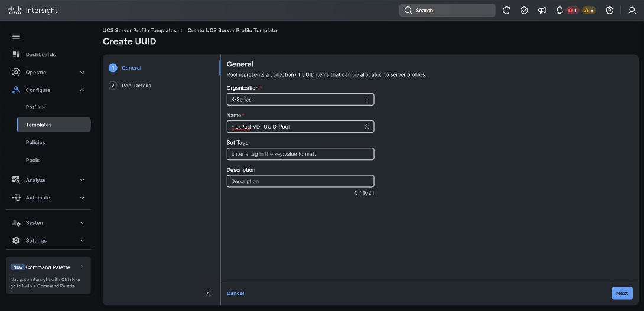
Task: Expand the Analyze menu chevron
Action: [82, 180]
